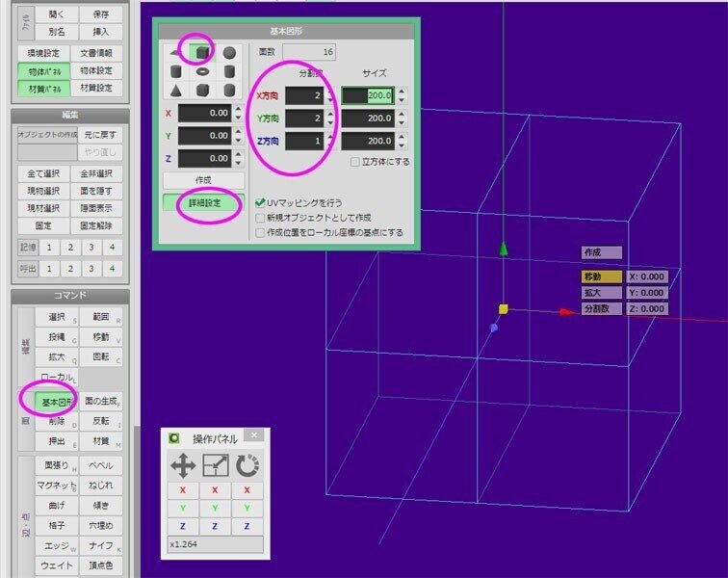
Task: Click the x1.264 value field in 操作パネル
Action: [215, 544]
